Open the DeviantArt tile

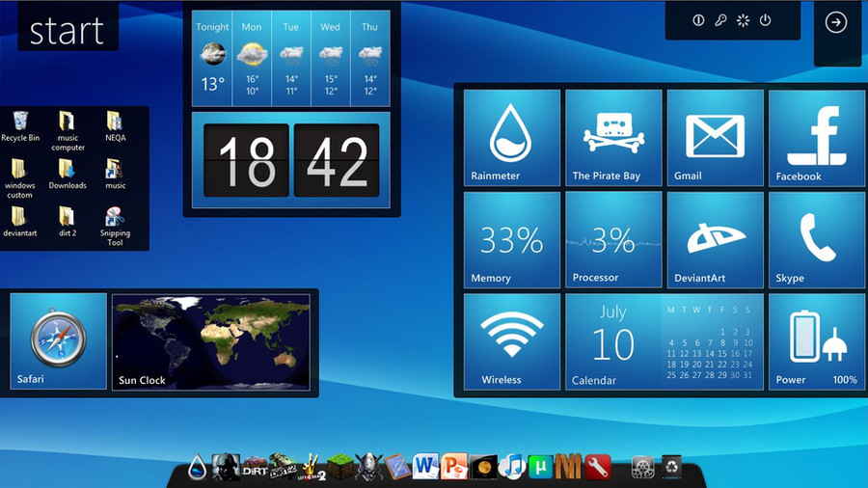click(x=716, y=239)
